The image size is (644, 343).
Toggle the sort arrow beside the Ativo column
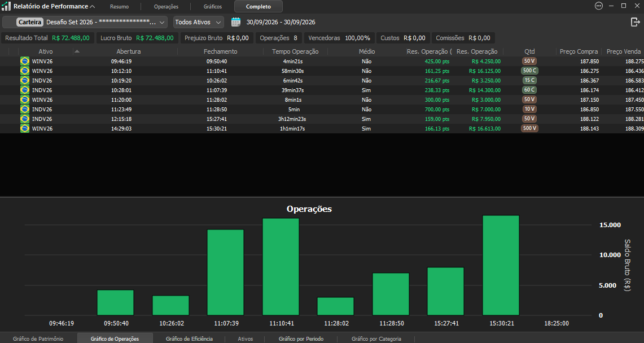[x=77, y=51]
